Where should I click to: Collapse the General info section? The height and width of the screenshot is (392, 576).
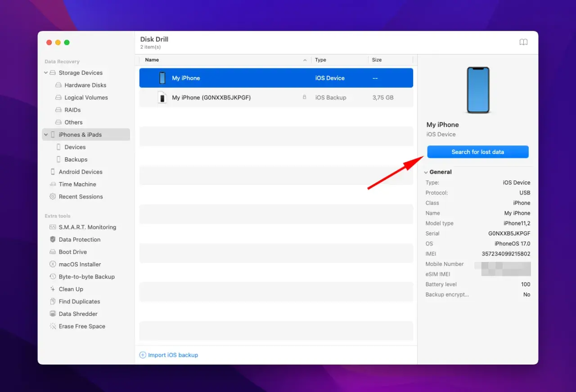pos(426,172)
